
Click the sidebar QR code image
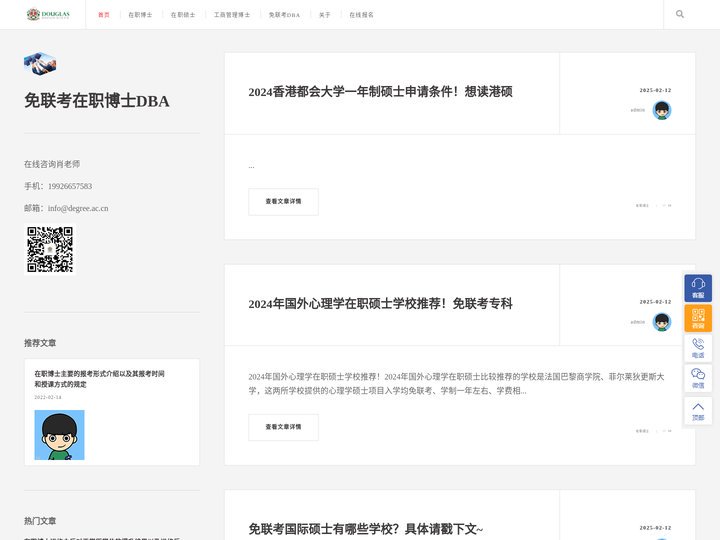tap(50, 249)
